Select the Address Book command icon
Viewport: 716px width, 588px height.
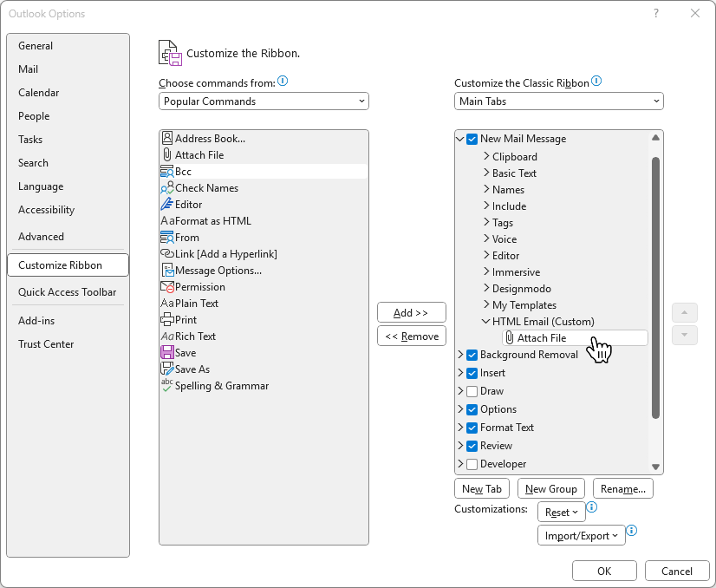click(x=167, y=138)
